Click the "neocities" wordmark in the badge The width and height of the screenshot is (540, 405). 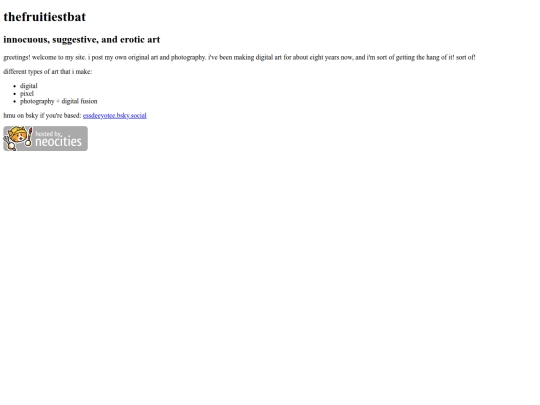coord(59,142)
